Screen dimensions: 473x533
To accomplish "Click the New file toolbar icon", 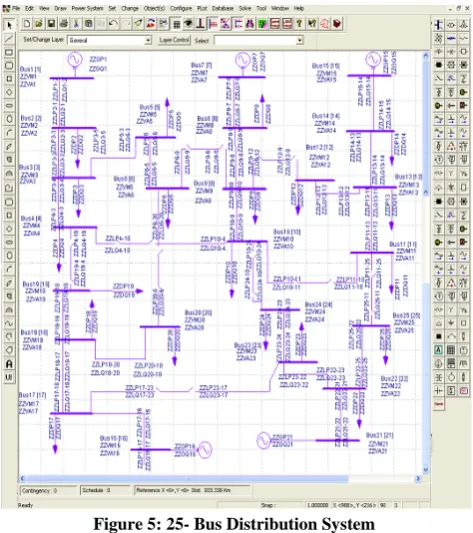I will 27,23.
